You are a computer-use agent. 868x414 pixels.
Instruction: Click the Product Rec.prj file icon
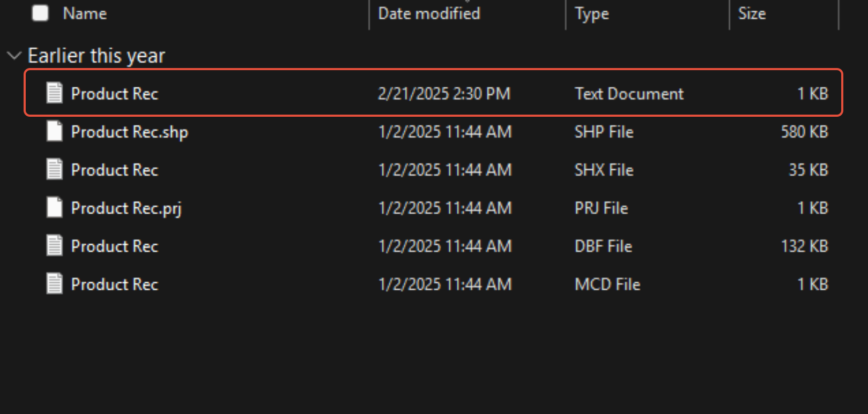pos(54,207)
